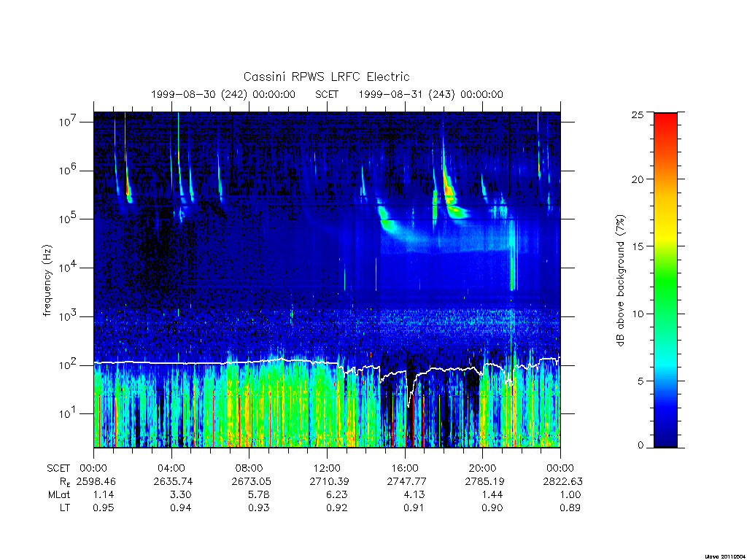This screenshot has width=747, height=560.
Task: Click the 'MLat' row label
Action: click(59, 495)
